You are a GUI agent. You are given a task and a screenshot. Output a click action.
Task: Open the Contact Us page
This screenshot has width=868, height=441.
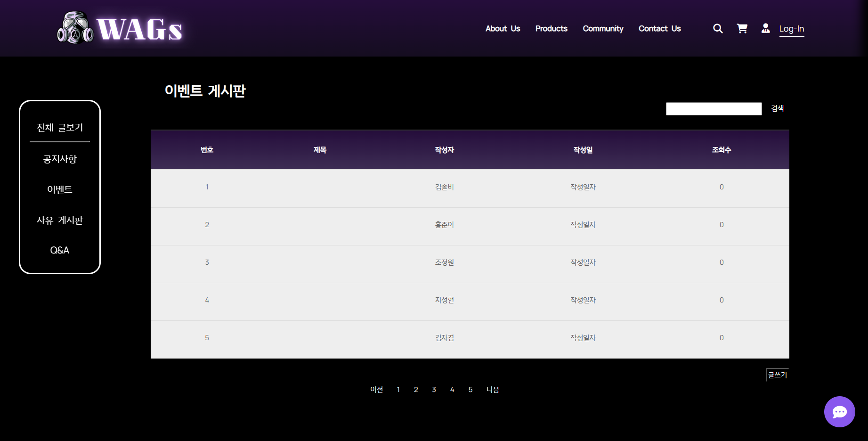pos(659,29)
